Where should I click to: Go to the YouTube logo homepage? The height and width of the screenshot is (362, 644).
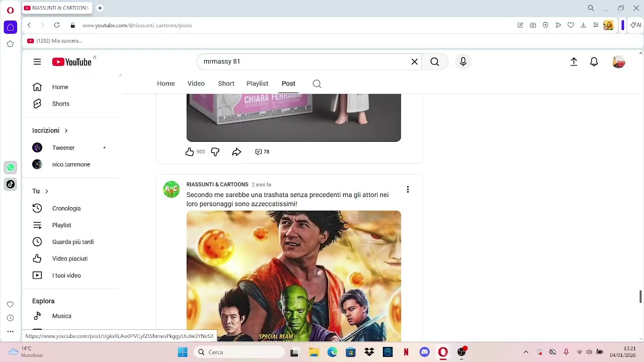(x=72, y=62)
